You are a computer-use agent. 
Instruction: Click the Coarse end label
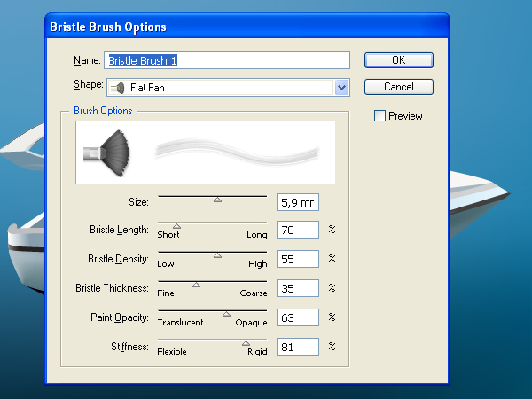254,293
